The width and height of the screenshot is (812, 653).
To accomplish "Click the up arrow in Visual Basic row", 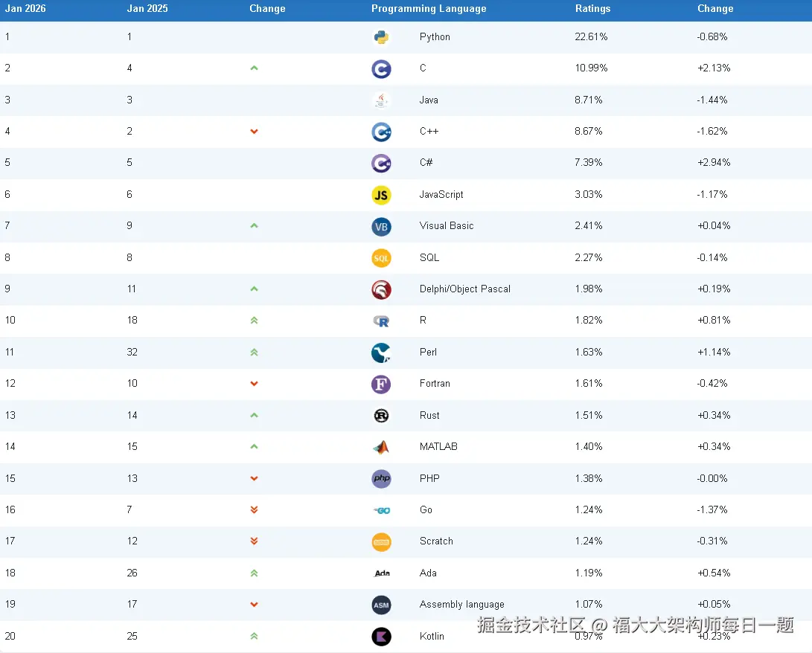I will [254, 225].
